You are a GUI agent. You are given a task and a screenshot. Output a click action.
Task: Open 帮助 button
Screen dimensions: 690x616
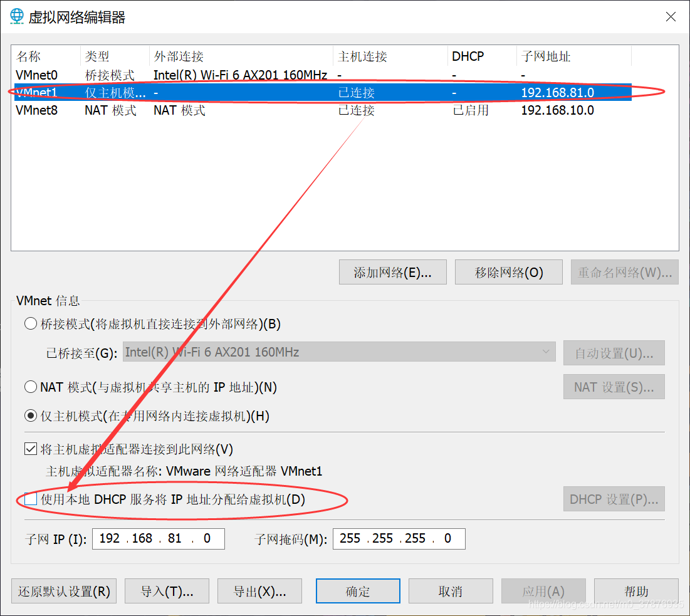636,591
